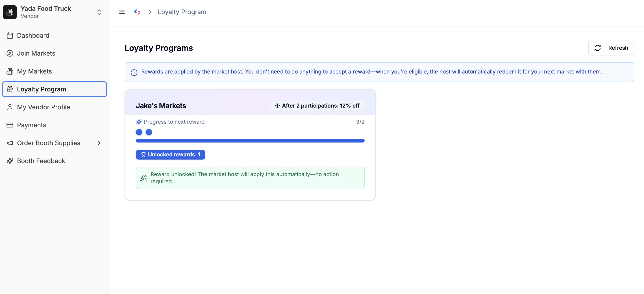Image resolution: width=644 pixels, height=294 pixels.
Task: Click the Order Booth Supplies megaphone icon
Action: 10,143
